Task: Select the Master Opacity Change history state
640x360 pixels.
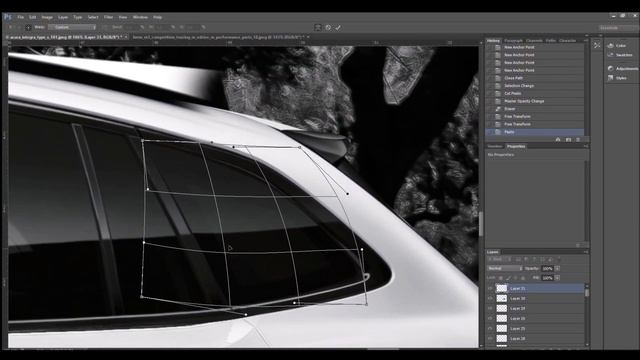Action: coord(535,101)
